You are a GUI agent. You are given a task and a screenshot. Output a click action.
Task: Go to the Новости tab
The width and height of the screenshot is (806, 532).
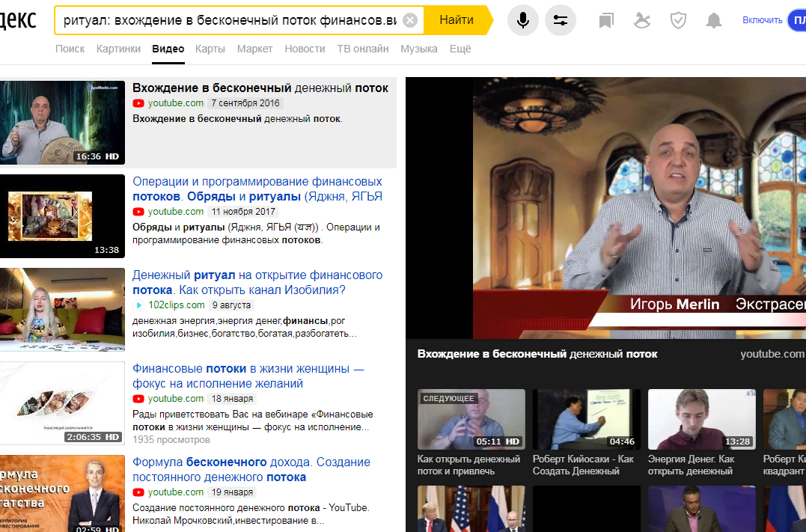tap(305, 49)
